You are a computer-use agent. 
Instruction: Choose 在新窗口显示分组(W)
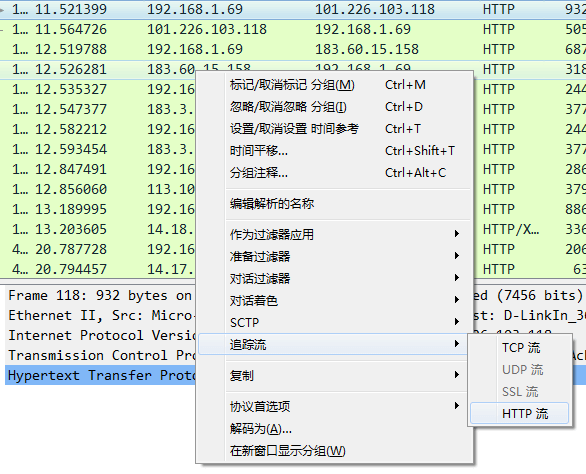335,451
